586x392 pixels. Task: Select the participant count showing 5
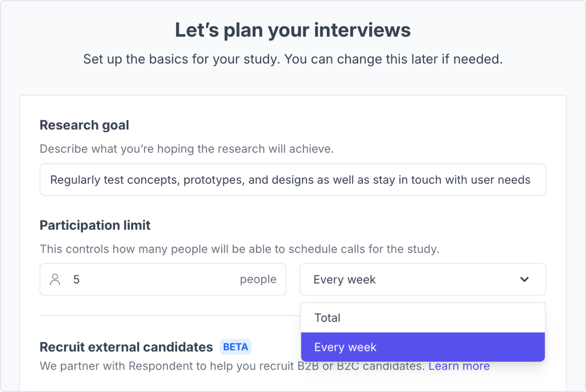tap(76, 279)
